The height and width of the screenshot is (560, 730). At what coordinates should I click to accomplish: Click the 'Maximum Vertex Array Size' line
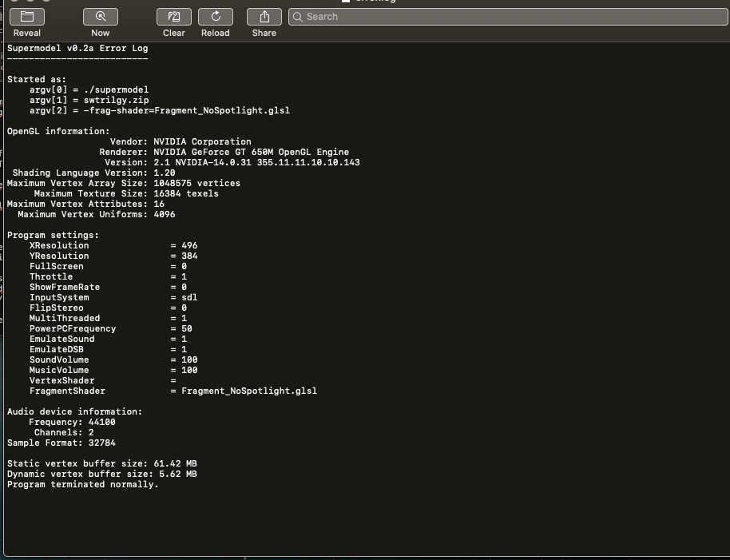[124, 184]
